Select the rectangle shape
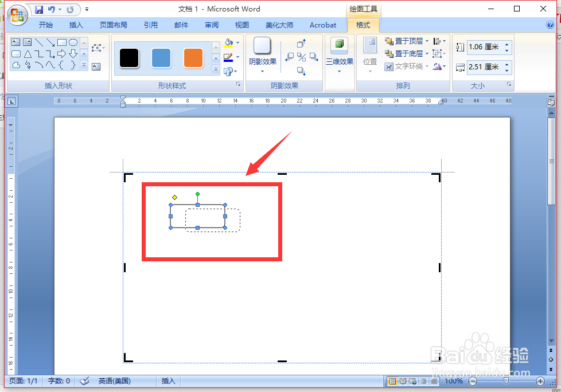The width and height of the screenshot is (561, 392). point(61,42)
